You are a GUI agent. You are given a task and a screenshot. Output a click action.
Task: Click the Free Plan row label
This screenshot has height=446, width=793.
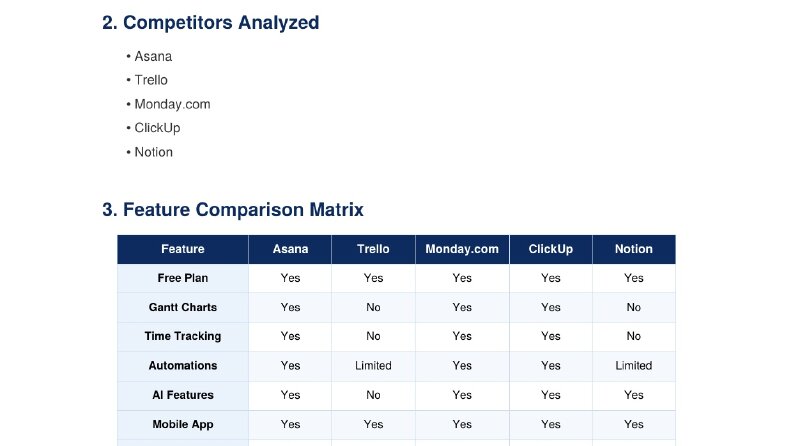pos(183,278)
